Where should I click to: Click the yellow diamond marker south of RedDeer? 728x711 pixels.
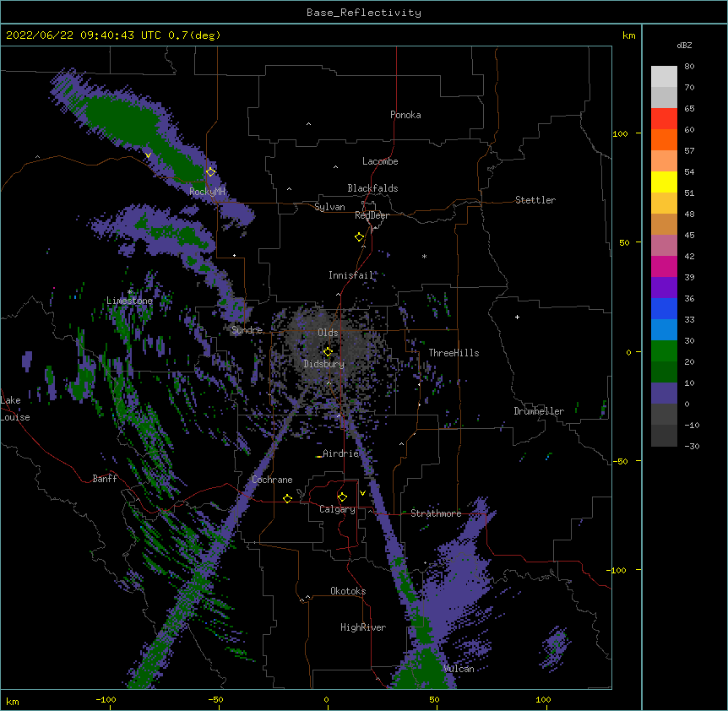[360, 237]
